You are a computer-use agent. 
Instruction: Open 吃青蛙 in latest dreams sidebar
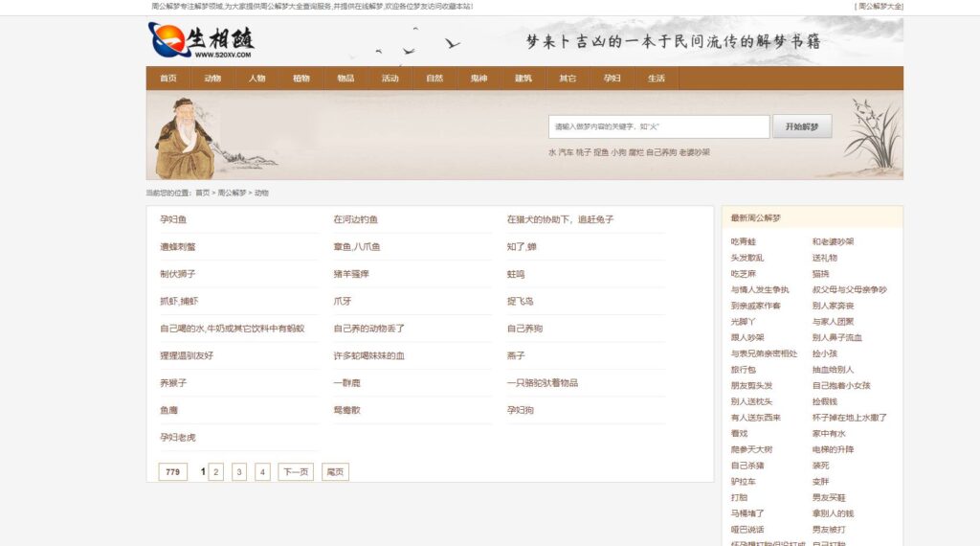click(743, 241)
